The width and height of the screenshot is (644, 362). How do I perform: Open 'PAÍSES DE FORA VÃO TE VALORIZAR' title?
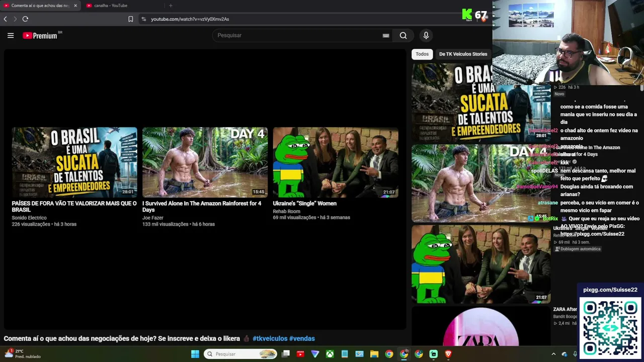[x=74, y=207]
